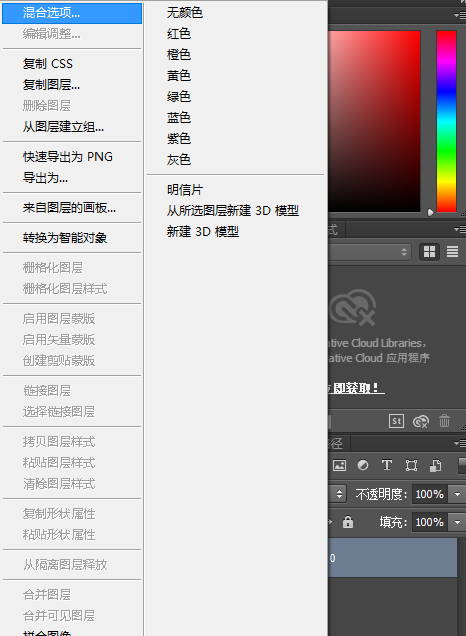Click the Adobe Stock St icon
The height and width of the screenshot is (636, 466).
click(396, 421)
